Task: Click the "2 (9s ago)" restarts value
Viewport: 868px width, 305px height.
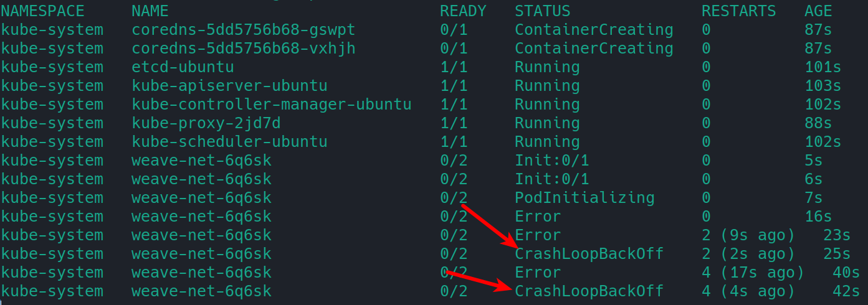Action: click(x=748, y=235)
